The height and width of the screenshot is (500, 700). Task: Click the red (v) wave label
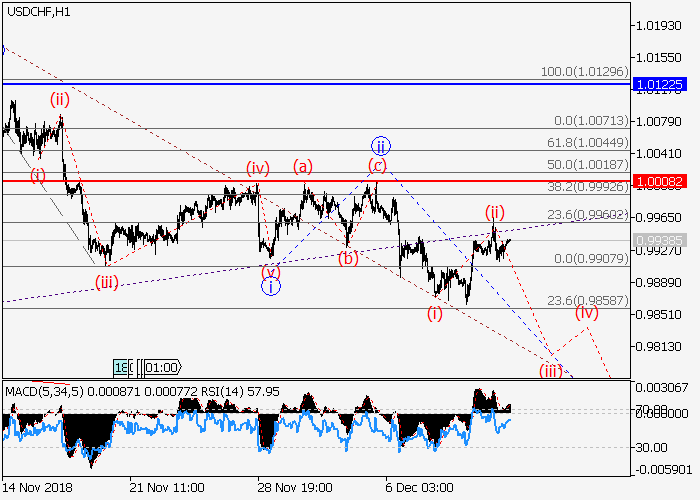[x=270, y=270]
